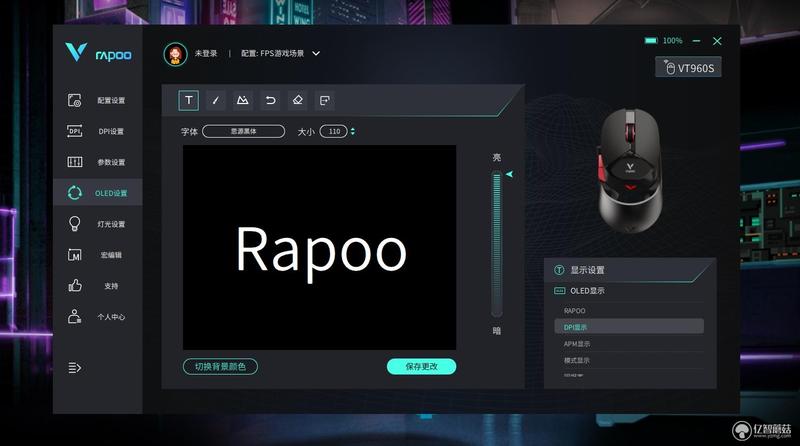The width and height of the screenshot is (800, 446).
Task: Click the OLED preview canvas with Rapoo
Action: click(319, 247)
